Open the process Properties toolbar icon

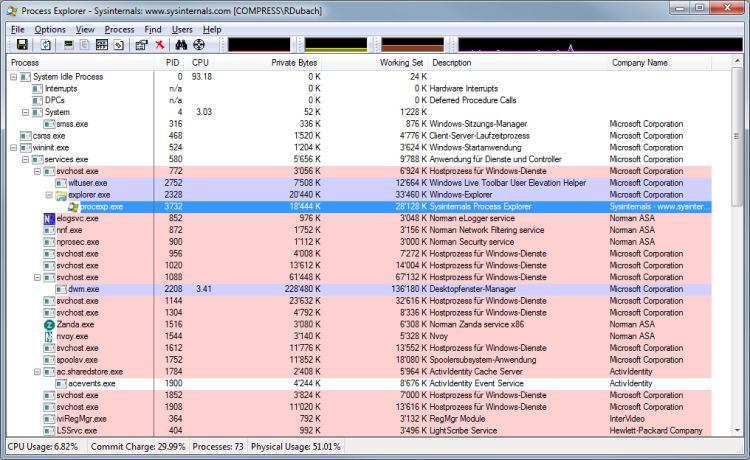(141, 45)
